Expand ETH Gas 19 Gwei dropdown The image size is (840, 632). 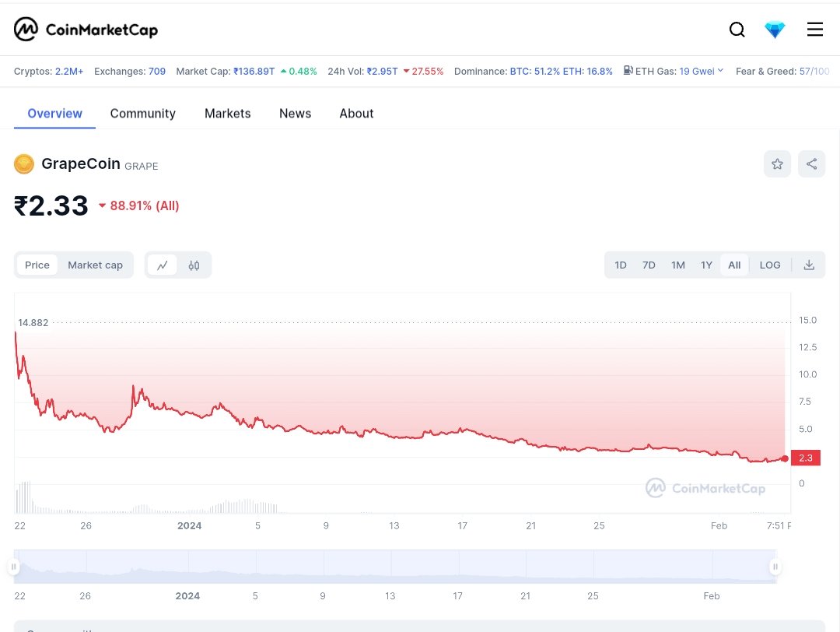702,72
